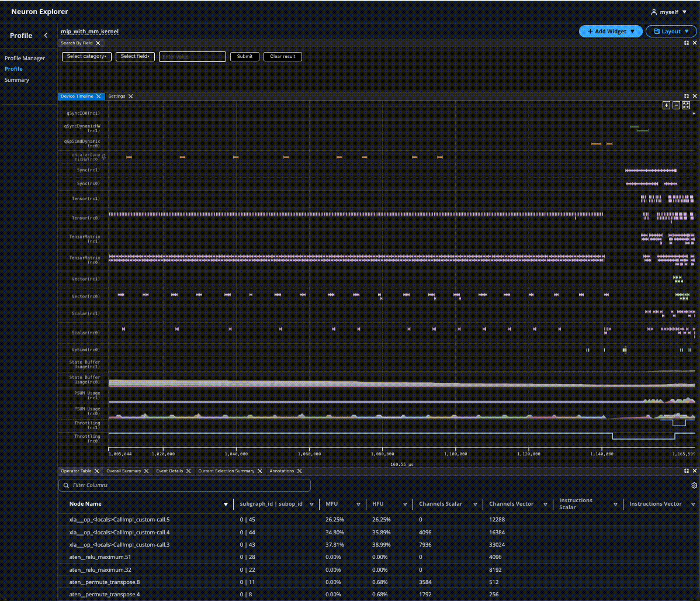Viewport: 700px width, 601px height.
Task: Expand the Layout dropdown menu
Action: click(x=671, y=32)
